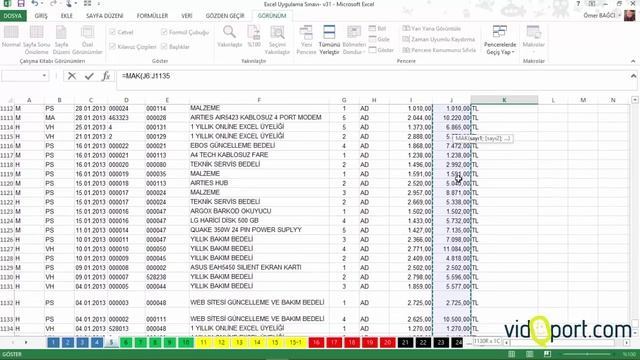Viewport: 640px width, 360px height.
Task: Switch to Normal workbook view
Action: [x=11, y=38]
